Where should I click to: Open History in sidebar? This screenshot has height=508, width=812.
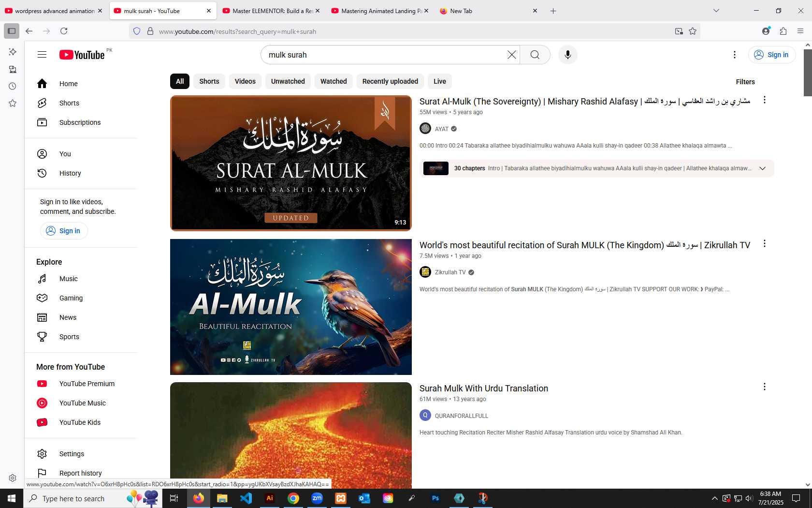[x=81, y=173]
